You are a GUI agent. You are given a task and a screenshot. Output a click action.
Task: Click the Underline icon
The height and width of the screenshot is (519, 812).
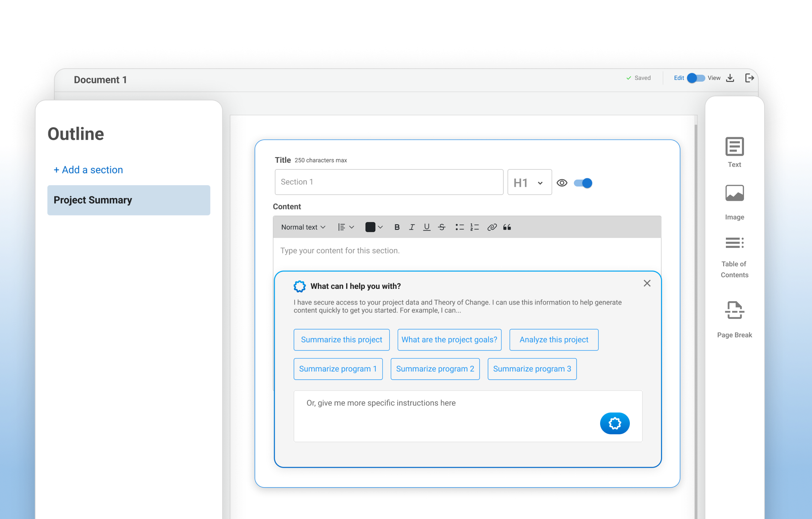point(427,227)
